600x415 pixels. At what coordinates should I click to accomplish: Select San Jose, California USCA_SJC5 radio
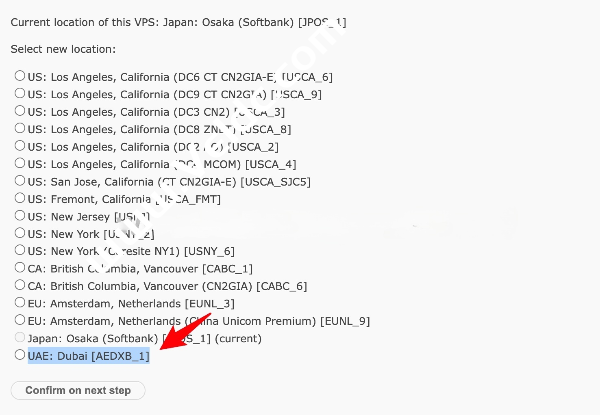[20, 181]
